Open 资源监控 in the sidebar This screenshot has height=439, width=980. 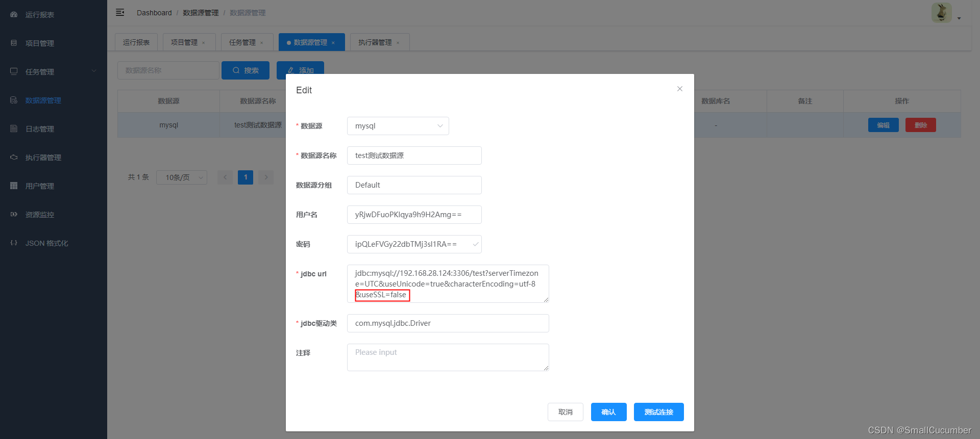(54, 215)
